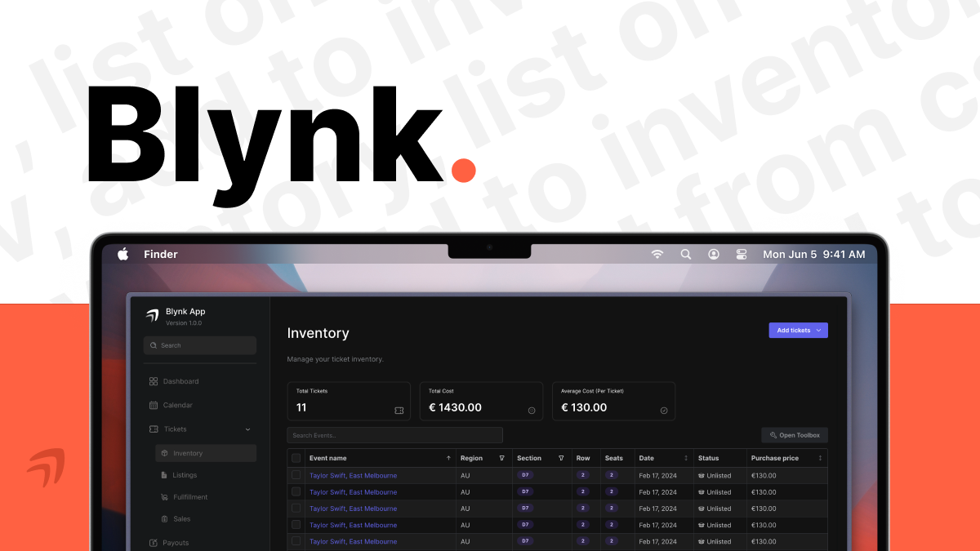Tick the select-all checkbox in table header
Screen dimensions: 980x551
tap(296, 458)
